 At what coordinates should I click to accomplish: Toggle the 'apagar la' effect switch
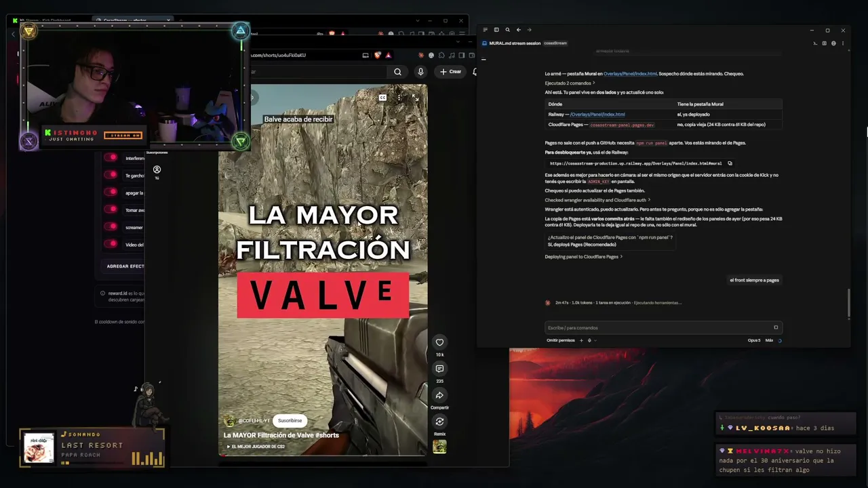point(111,192)
